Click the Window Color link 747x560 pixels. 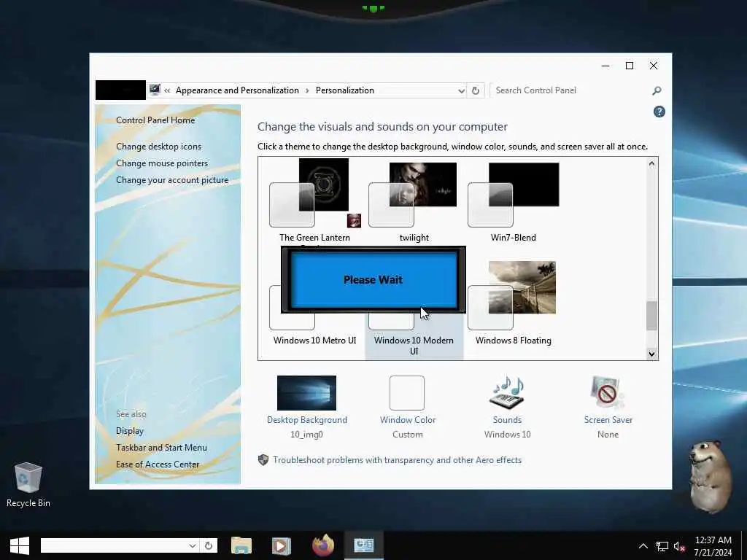click(408, 420)
